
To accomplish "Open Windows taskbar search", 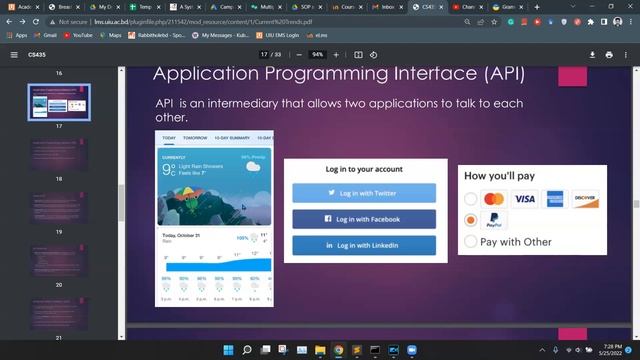I will 247,350.
